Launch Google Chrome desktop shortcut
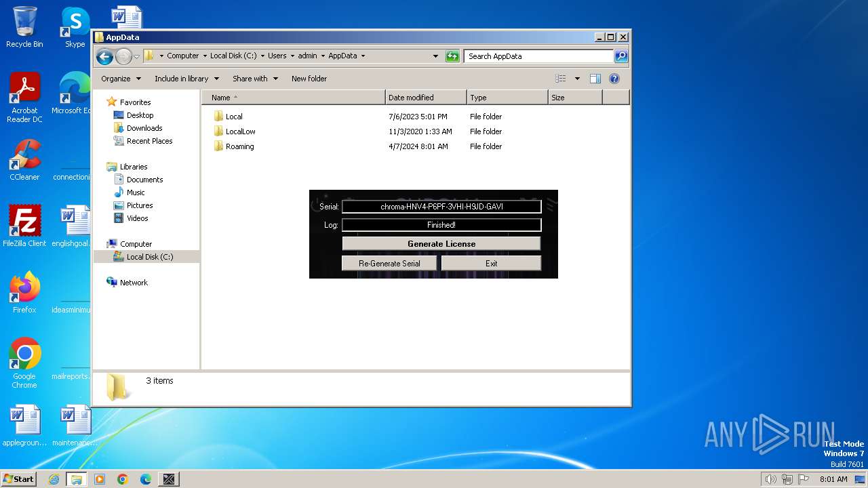Image resolution: width=868 pixels, height=488 pixels. [x=24, y=363]
